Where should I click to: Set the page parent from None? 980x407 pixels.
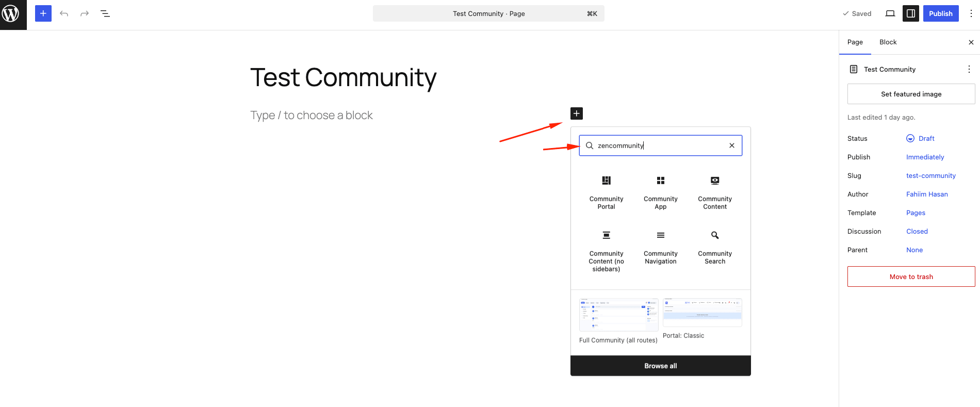point(914,250)
